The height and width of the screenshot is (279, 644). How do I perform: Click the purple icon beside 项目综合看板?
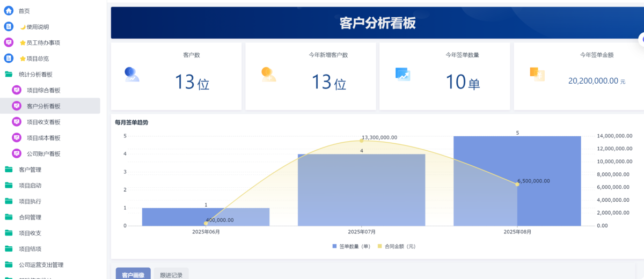pos(17,90)
